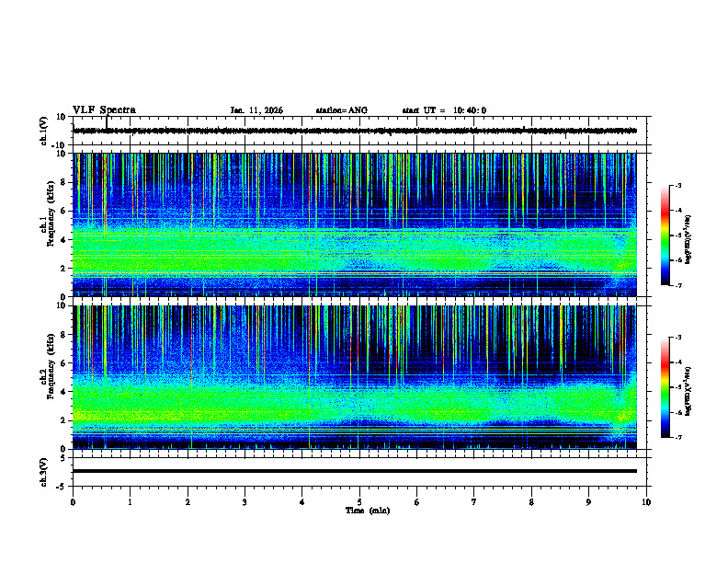Click the "2" tick on ch.2 frequency axis

click(63, 420)
